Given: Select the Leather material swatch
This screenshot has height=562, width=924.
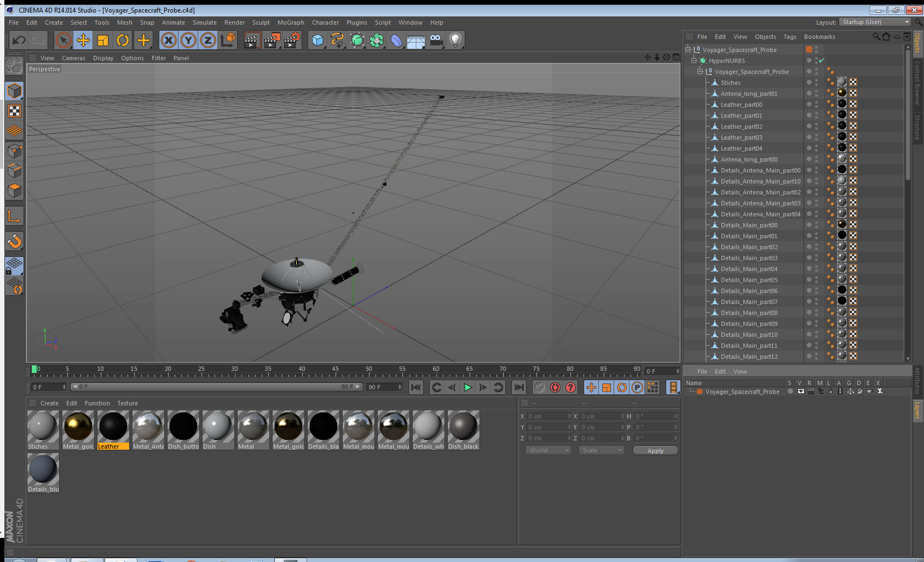Looking at the screenshot, I should tap(113, 430).
